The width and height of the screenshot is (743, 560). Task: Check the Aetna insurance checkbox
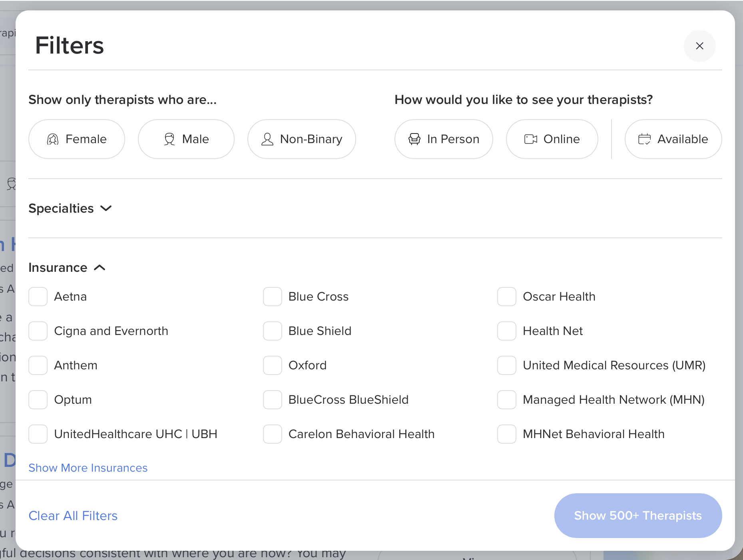38,297
